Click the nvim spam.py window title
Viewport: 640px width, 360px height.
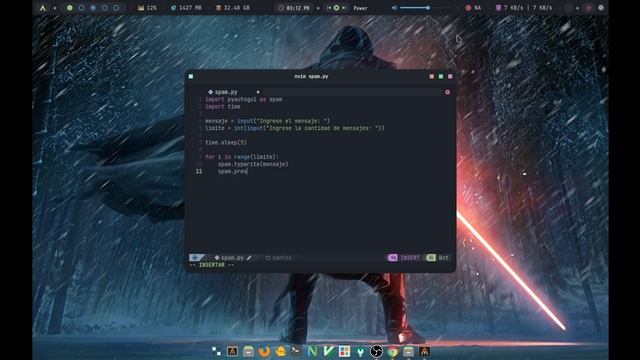click(311, 76)
